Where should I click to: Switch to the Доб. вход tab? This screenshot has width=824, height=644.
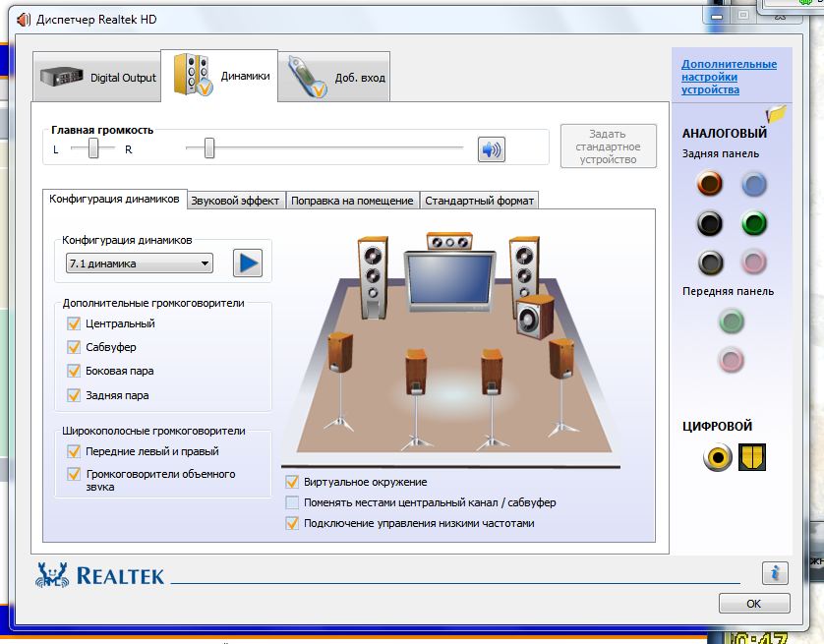pos(334,78)
